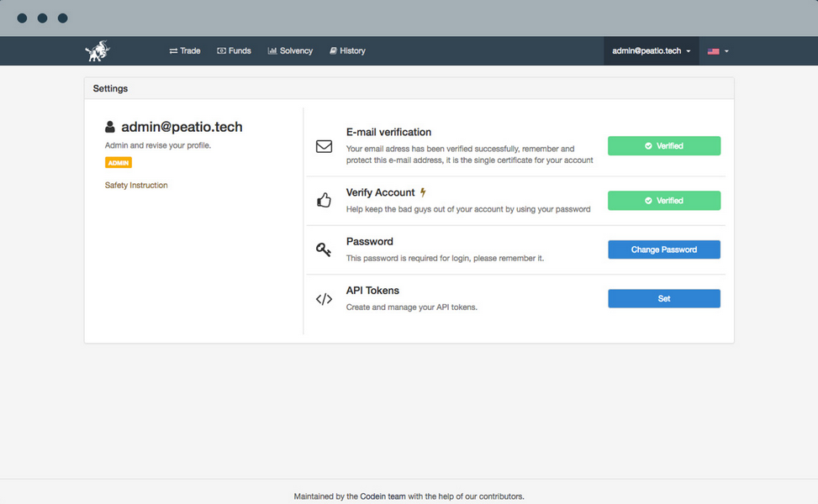Click the user profile icon beside admin@peatio.tech

pos(110,127)
